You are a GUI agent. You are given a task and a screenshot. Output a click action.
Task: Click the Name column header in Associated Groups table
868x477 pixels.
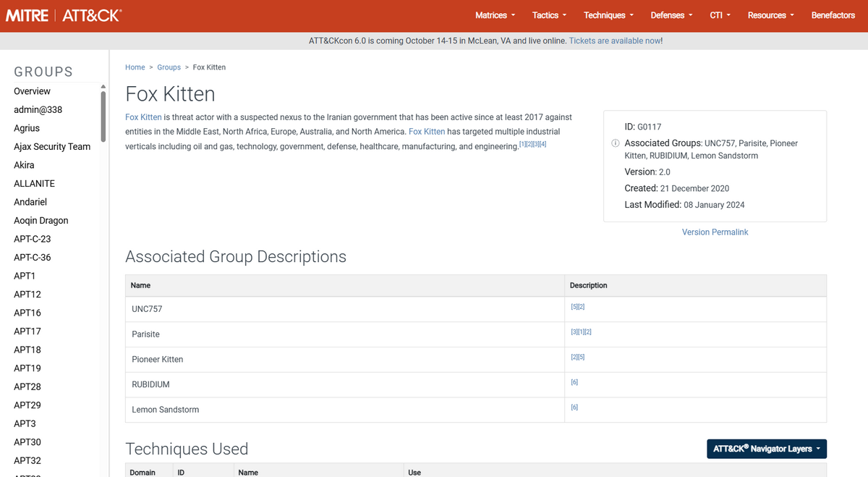coord(344,285)
